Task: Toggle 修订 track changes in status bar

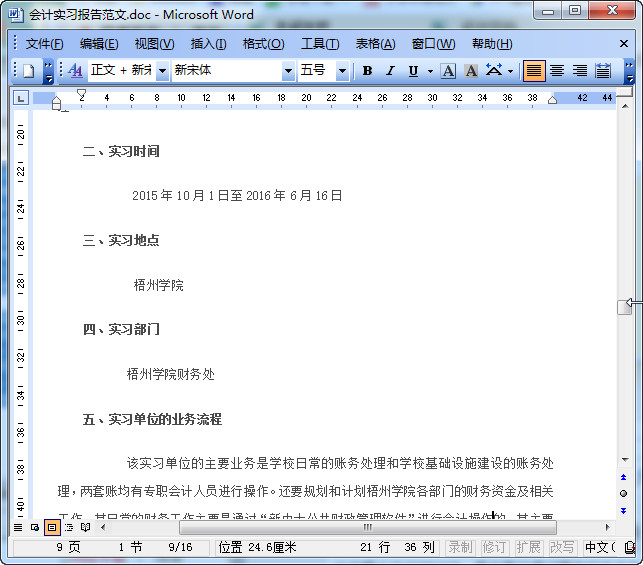Action: click(494, 547)
